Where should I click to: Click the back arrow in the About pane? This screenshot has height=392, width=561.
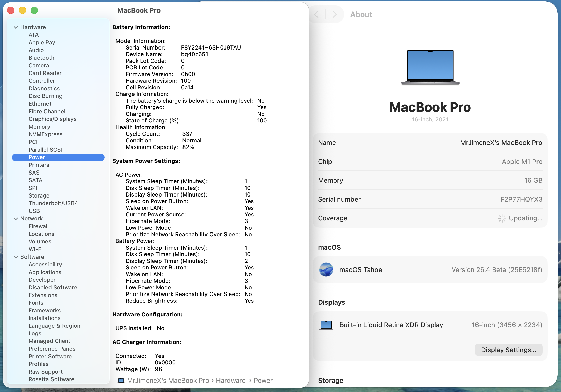[x=316, y=14]
